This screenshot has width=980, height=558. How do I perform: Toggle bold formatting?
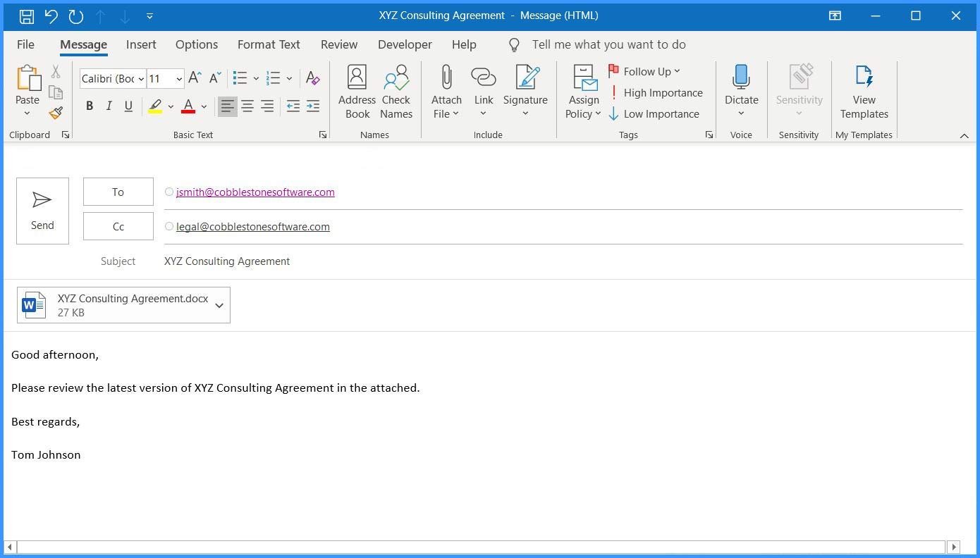tap(89, 106)
